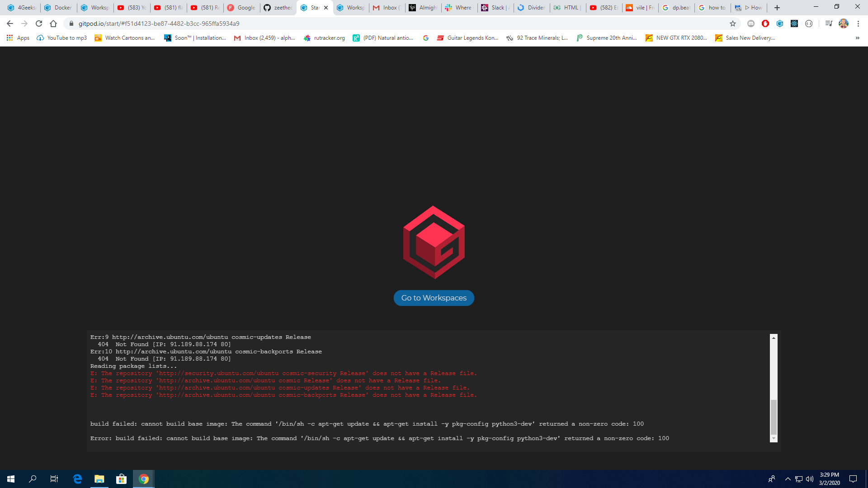The width and height of the screenshot is (868, 488).
Task: Click the React developer tools extension icon
Action: coord(794,23)
